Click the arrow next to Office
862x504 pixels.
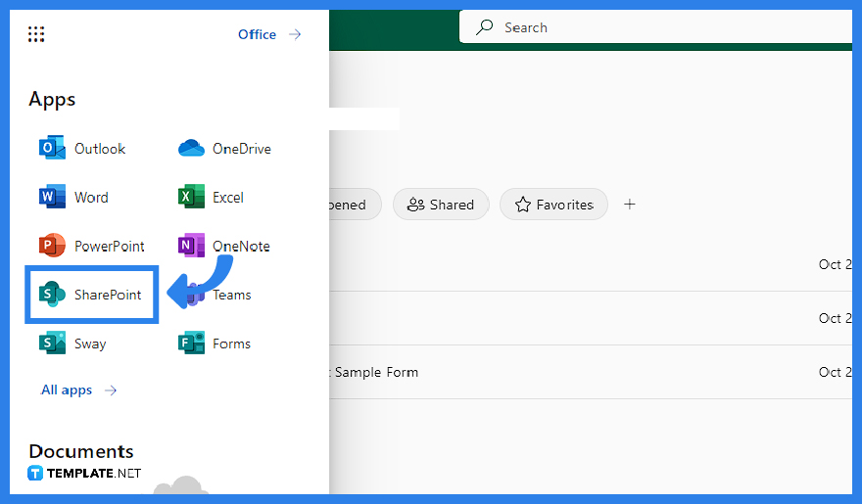(295, 34)
